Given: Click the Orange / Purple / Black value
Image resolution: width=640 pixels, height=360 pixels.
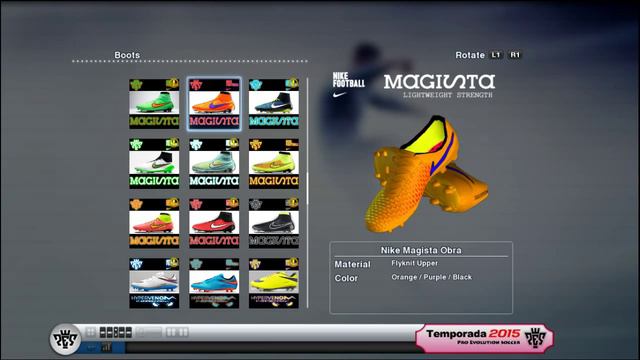Looking at the screenshot, I should (x=431, y=277).
